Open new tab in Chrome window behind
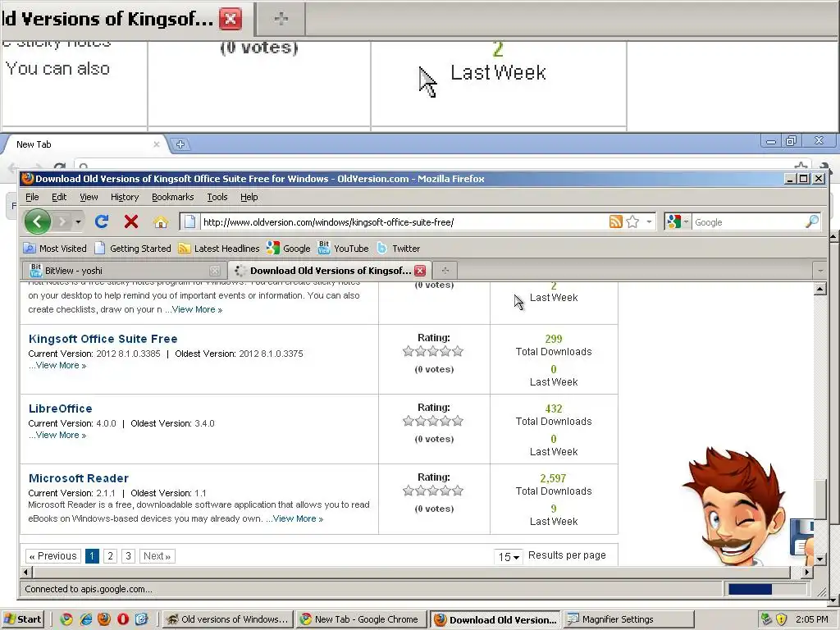This screenshot has width=840, height=630. (180, 144)
